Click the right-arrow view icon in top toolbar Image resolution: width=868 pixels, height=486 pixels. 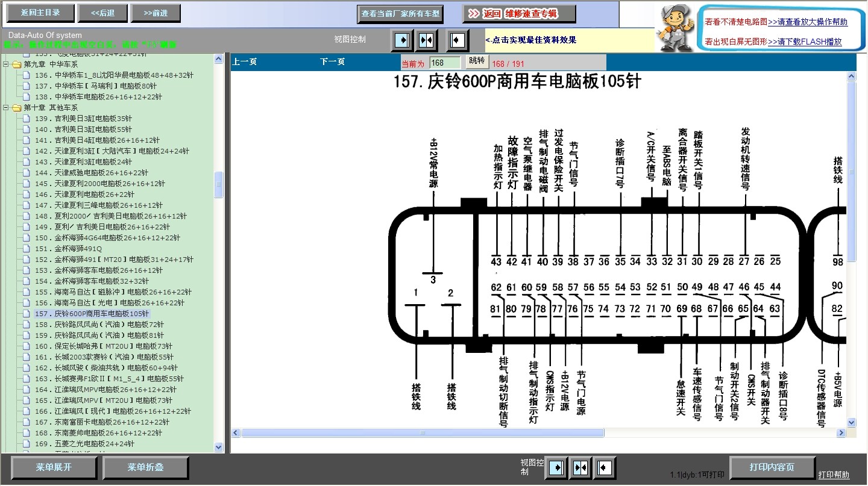pos(401,40)
